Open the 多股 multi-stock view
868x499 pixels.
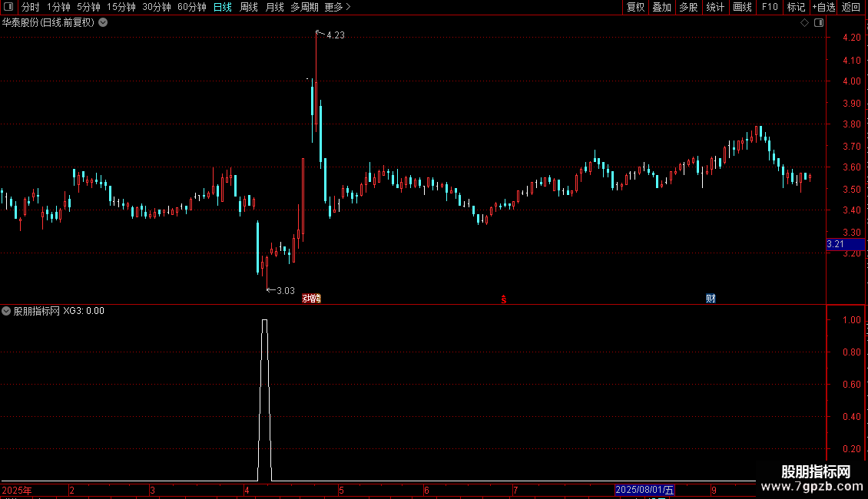688,7
